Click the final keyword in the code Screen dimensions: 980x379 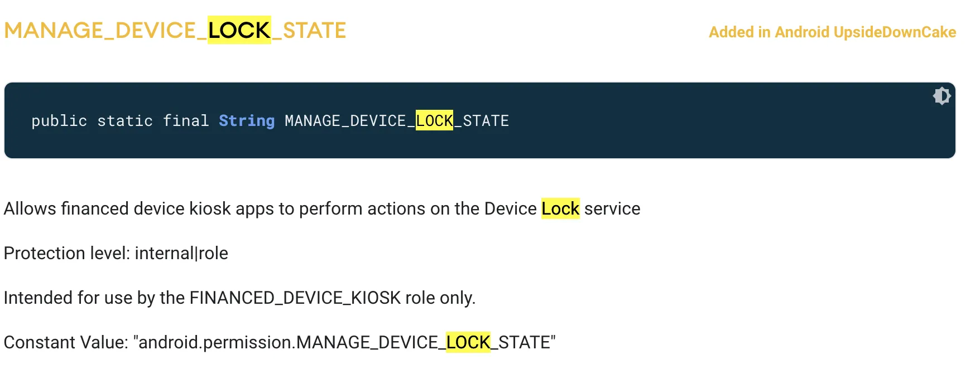186,121
